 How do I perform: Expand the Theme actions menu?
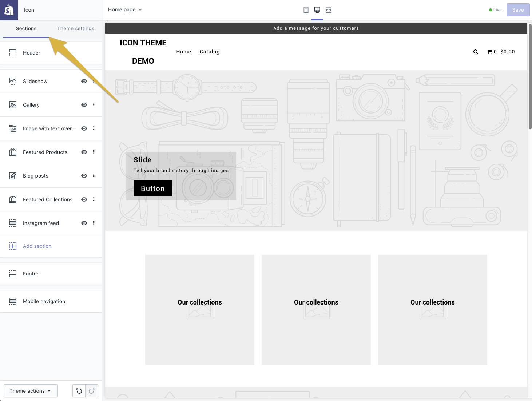click(x=31, y=391)
